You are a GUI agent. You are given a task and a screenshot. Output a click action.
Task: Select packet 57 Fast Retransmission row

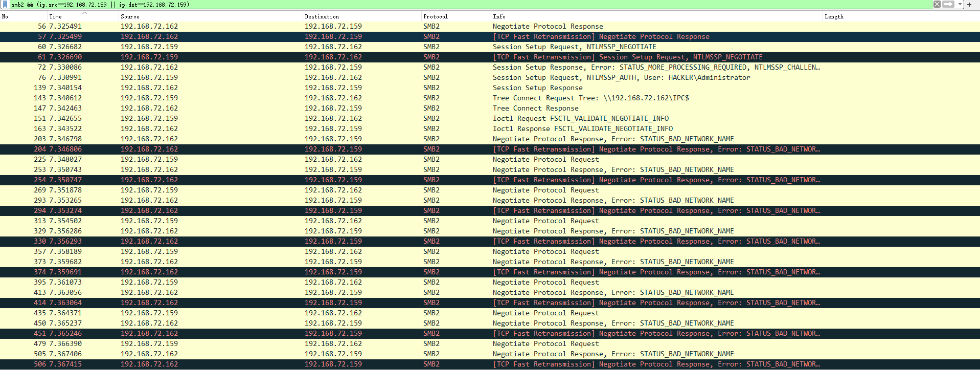[490, 37]
